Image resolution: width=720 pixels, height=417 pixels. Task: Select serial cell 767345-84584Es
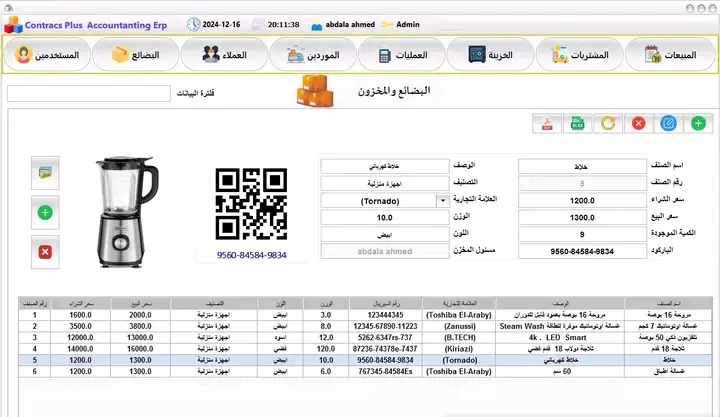tap(386, 372)
